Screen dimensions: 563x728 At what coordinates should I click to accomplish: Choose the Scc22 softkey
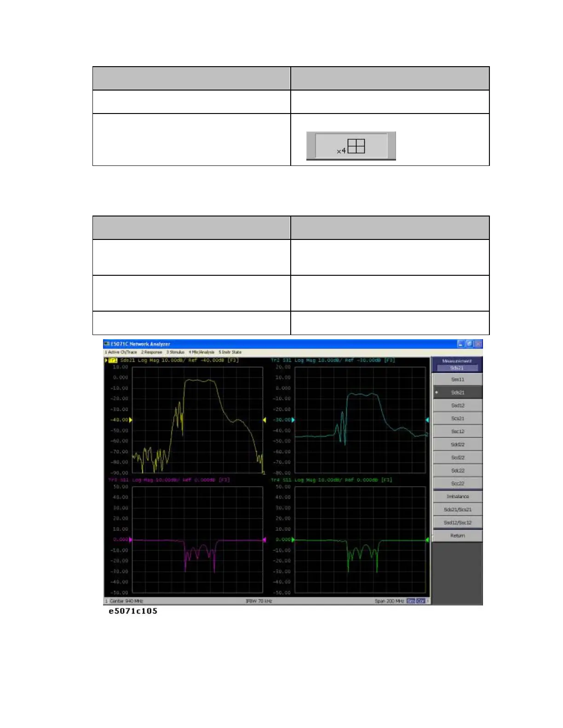tap(458, 483)
